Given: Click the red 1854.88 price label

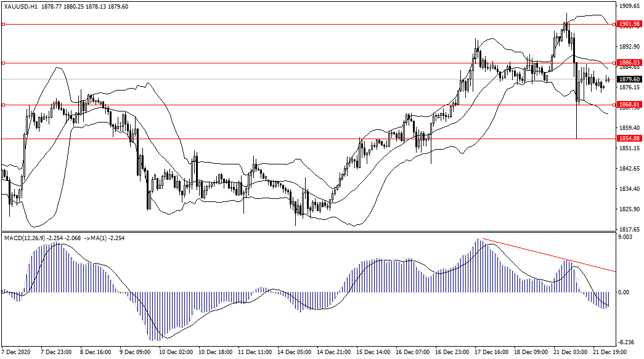Looking at the screenshot, I should (x=629, y=139).
